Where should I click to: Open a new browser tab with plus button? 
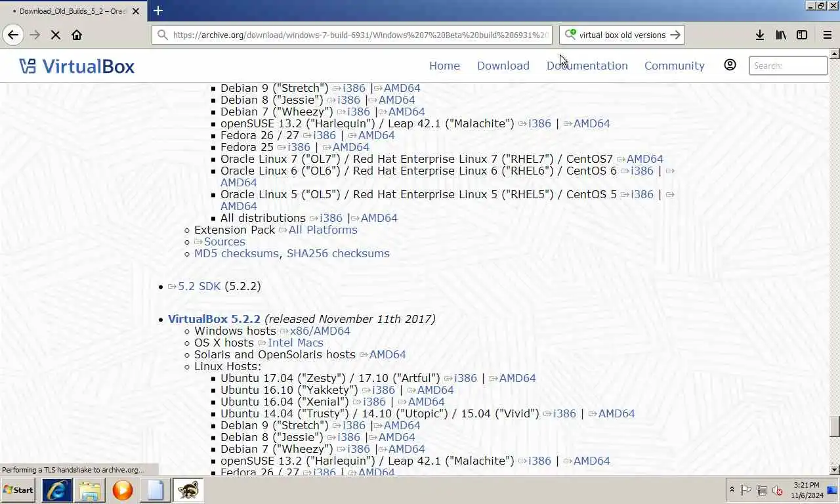(158, 10)
